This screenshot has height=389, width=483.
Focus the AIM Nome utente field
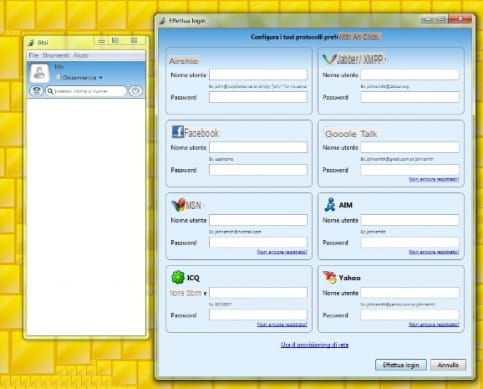[x=410, y=220]
